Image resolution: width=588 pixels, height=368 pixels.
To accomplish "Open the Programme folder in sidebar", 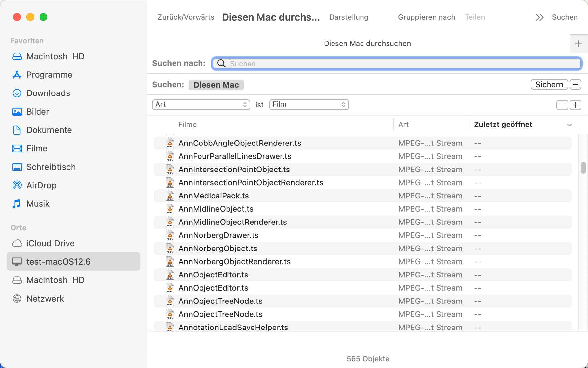I will click(49, 75).
